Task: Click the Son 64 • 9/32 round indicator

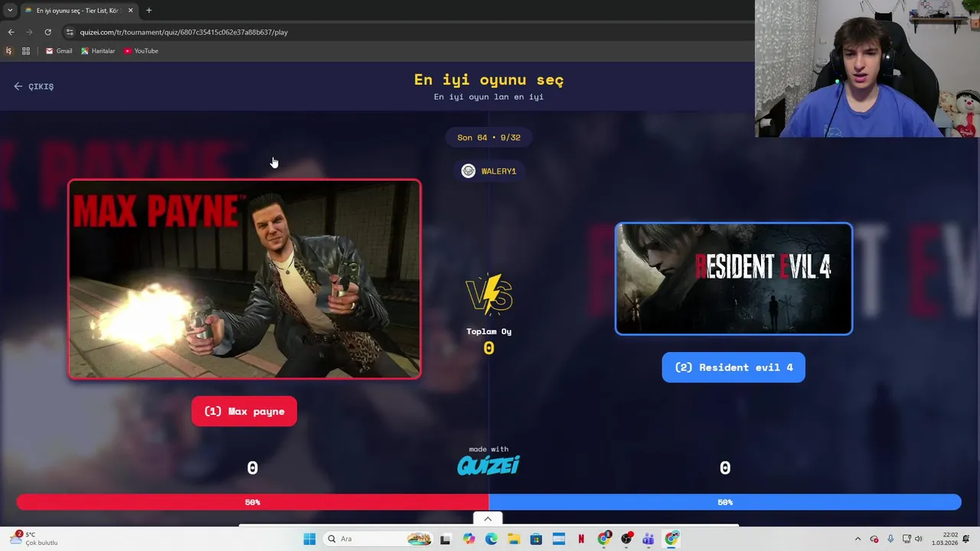Action: point(488,138)
